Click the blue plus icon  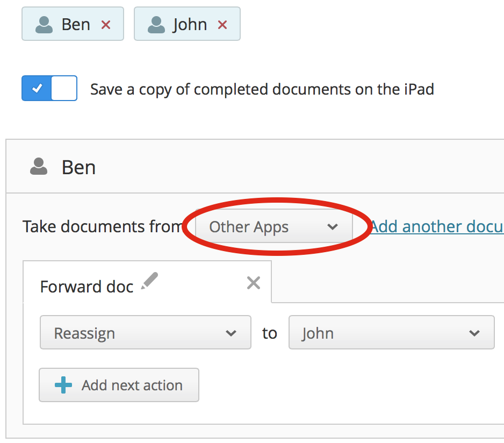pyautogui.click(x=63, y=385)
